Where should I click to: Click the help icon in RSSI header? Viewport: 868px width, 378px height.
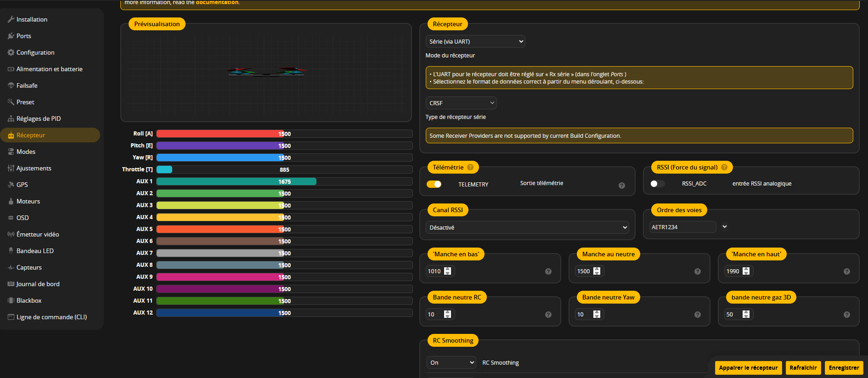pyautogui.click(x=724, y=167)
